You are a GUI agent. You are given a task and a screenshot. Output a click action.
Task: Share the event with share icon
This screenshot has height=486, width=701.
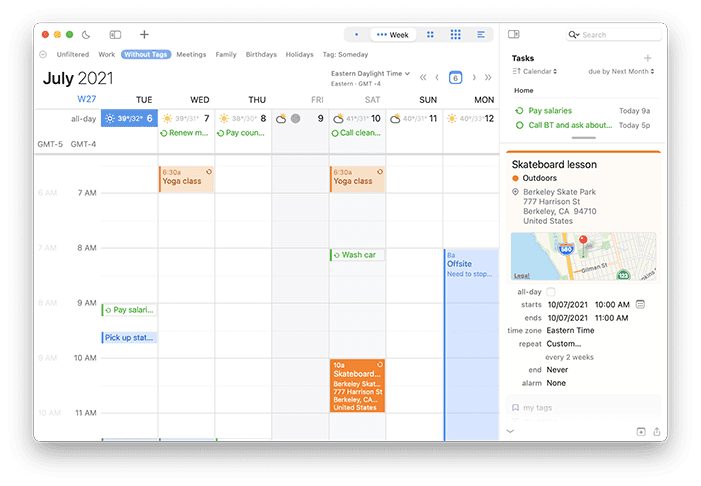(x=656, y=431)
